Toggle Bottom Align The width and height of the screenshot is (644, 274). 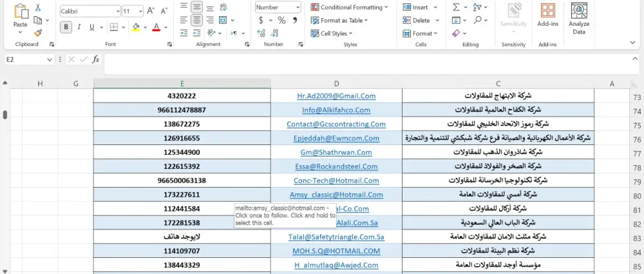(x=210, y=7)
